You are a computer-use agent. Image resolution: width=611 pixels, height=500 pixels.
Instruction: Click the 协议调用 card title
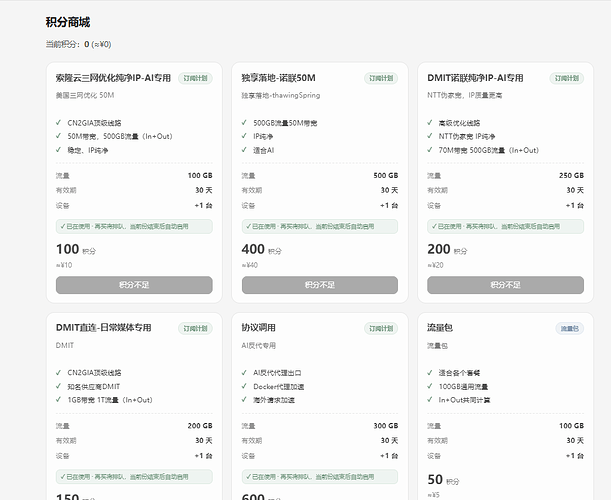coord(258,328)
